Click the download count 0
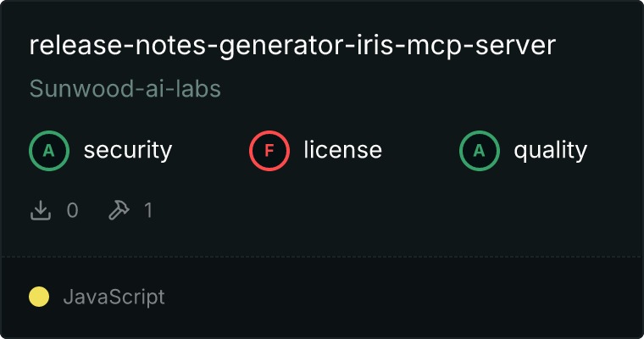644x339 pixels. coord(72,210)
